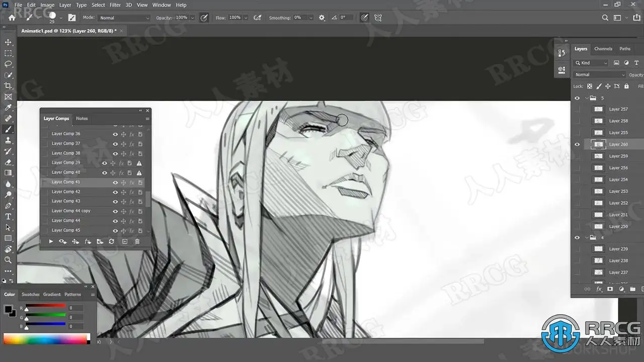Show Layer 257
Screen dimensions: 644x362
[577, 109]
